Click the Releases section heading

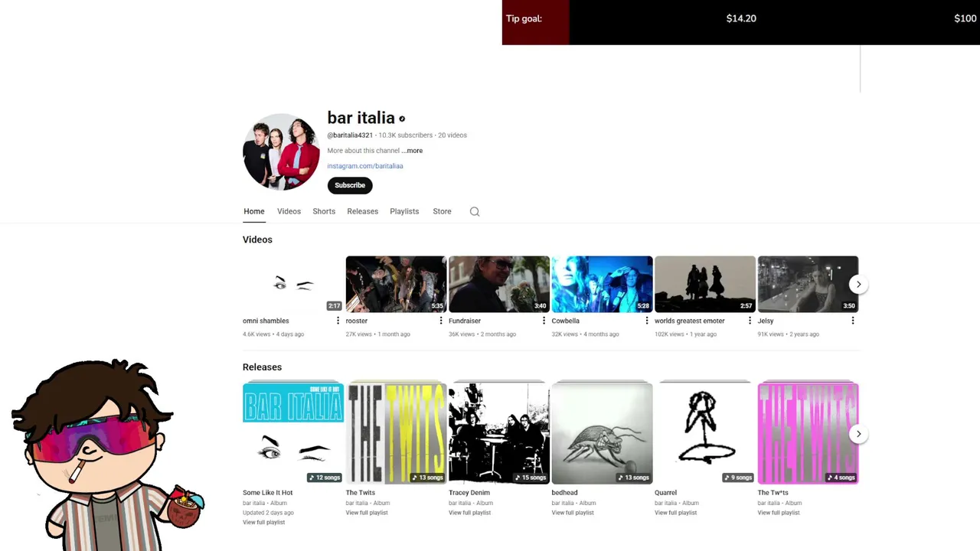pos(262,367)
